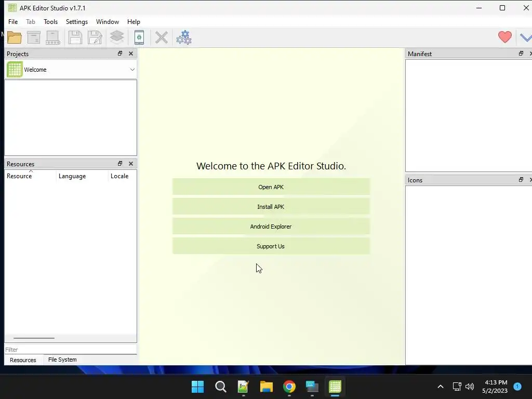Open the Window menu
Viewport: 532px width, 399px height.
(108, 22)
